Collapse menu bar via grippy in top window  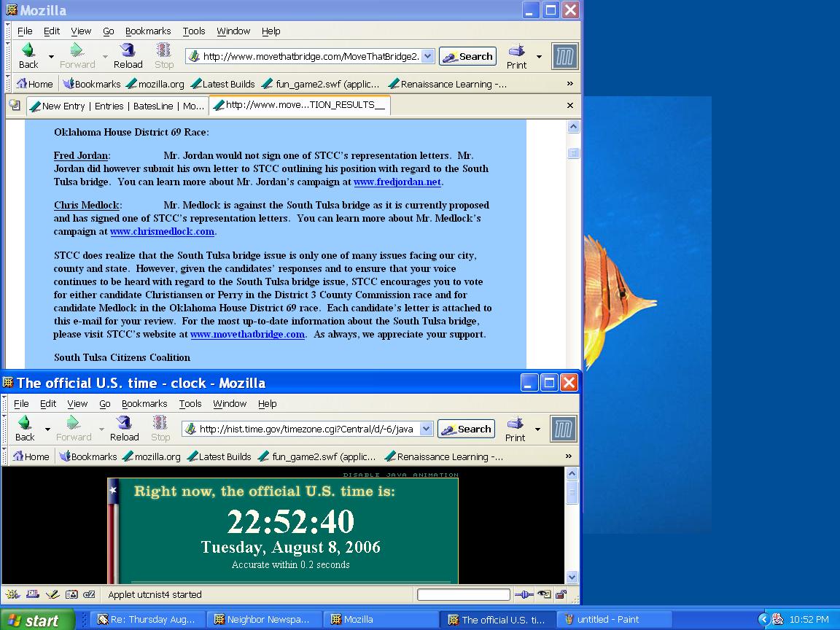coord(7,31)
